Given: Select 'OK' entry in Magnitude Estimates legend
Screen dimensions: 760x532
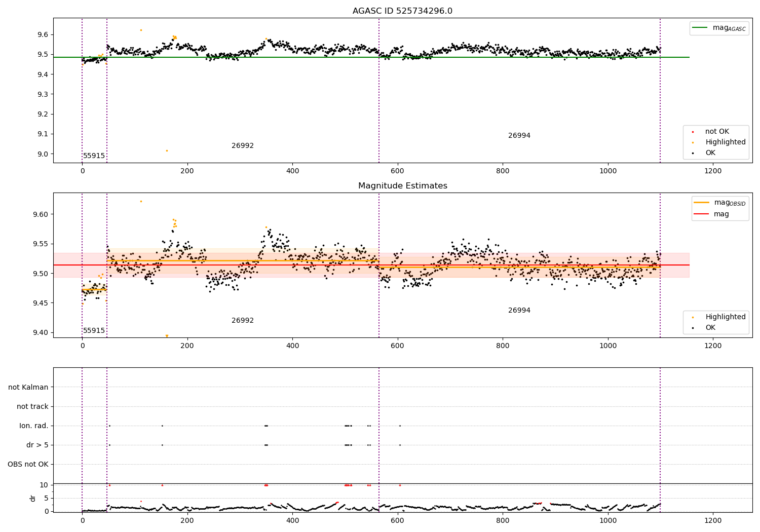Looking at the screenshot, I should [710, 328].
